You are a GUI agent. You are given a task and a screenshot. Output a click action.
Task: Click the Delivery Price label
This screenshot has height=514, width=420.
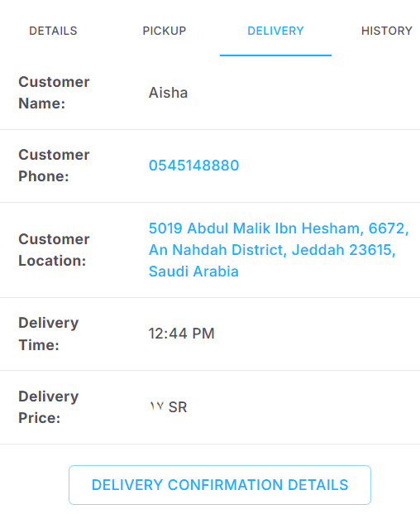pyautogui.click(x=49, y=407)
